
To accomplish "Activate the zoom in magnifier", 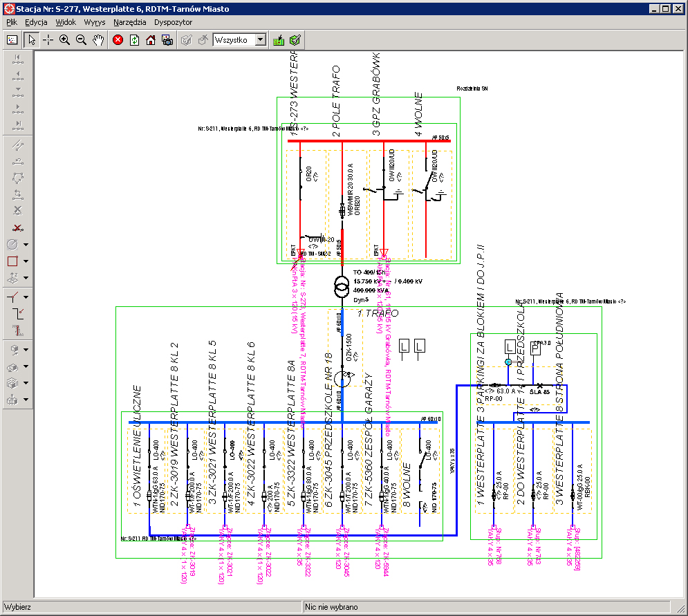I will click(x=64, y=40).
